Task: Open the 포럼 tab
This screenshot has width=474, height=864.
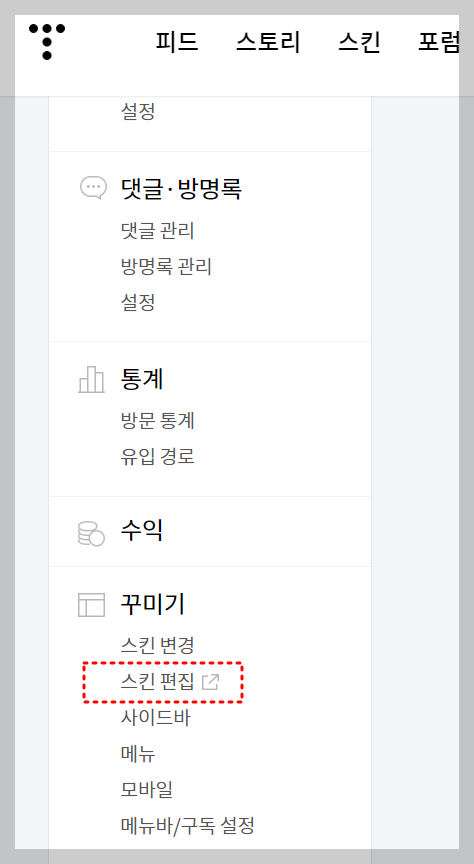Action: point(438,42)
